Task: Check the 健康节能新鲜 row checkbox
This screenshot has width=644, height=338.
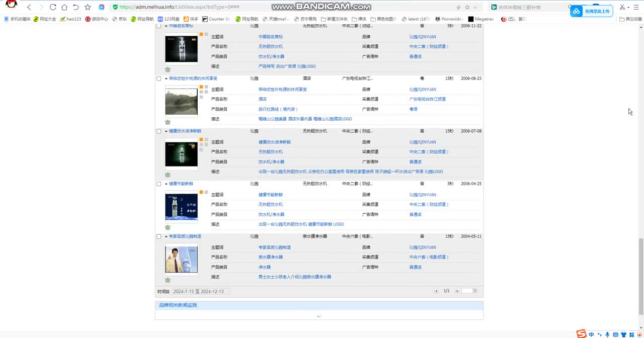Action: point(159,184)
